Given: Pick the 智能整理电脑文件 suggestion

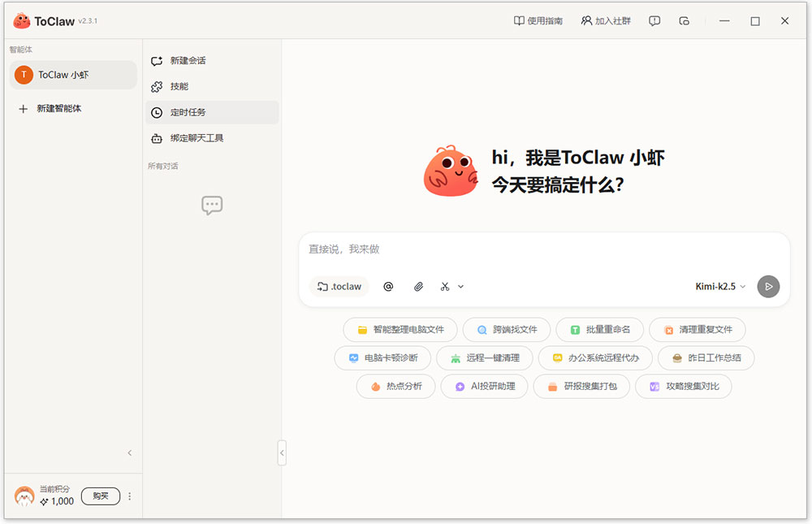Looking at the screenshot, I should (x=400, y=330).
